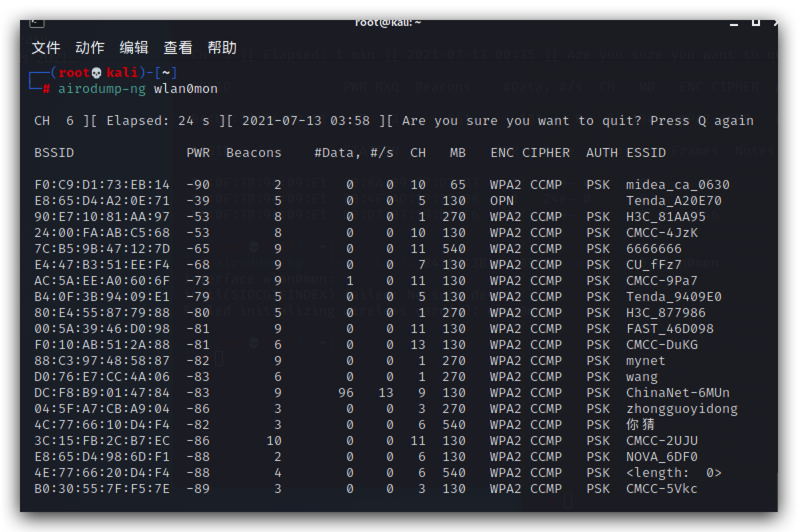
Task: Click BSSID DC:F8:B9:01:47:84
Action: pyautogui.click(x=102, y=393)
